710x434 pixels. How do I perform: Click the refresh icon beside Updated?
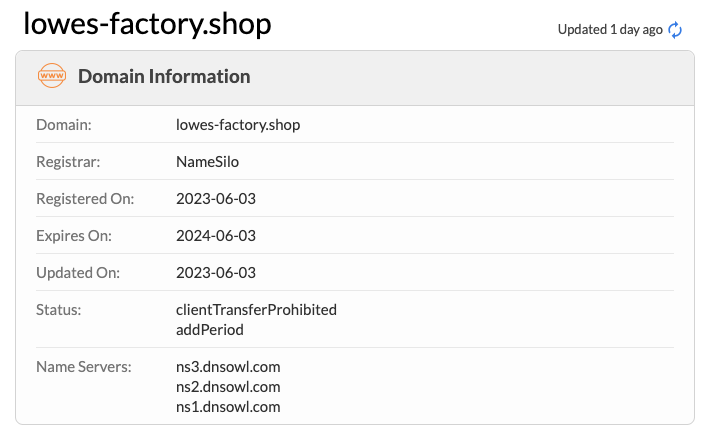point(675,29)
